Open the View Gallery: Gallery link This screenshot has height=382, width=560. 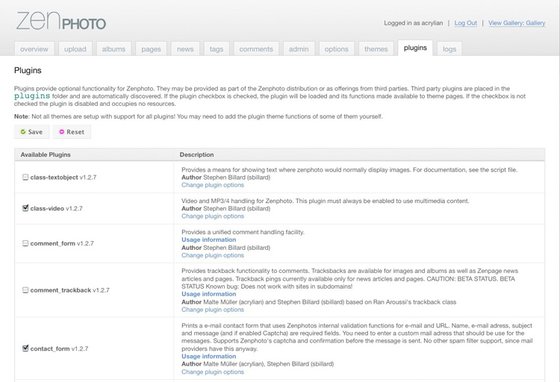(516, 23)
